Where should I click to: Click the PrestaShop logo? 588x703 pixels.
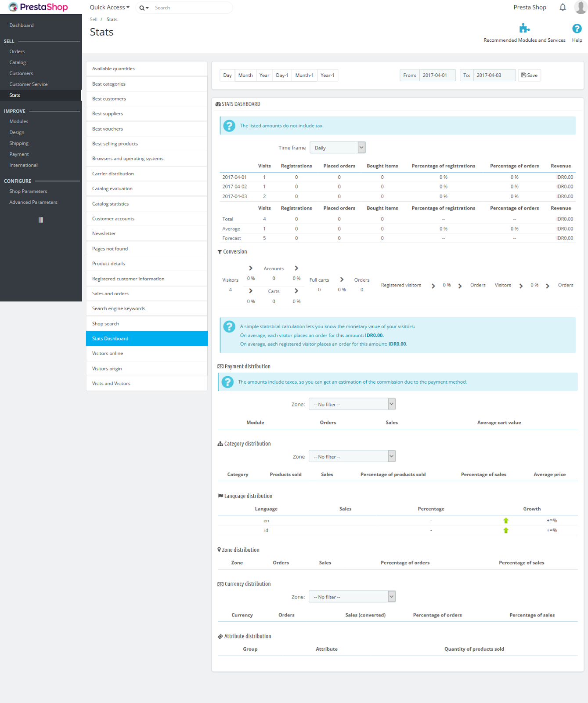[x=38, y=7]
